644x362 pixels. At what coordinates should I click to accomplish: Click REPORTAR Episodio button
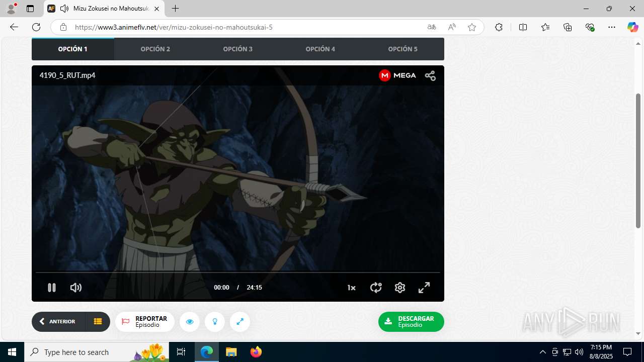[x=145, y=322]
